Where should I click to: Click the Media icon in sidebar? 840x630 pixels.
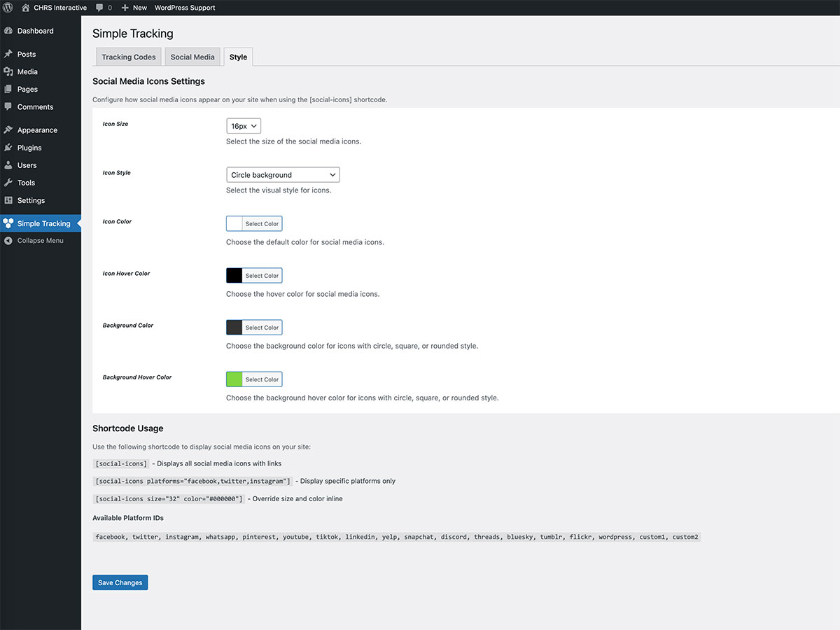coord(8,71)
